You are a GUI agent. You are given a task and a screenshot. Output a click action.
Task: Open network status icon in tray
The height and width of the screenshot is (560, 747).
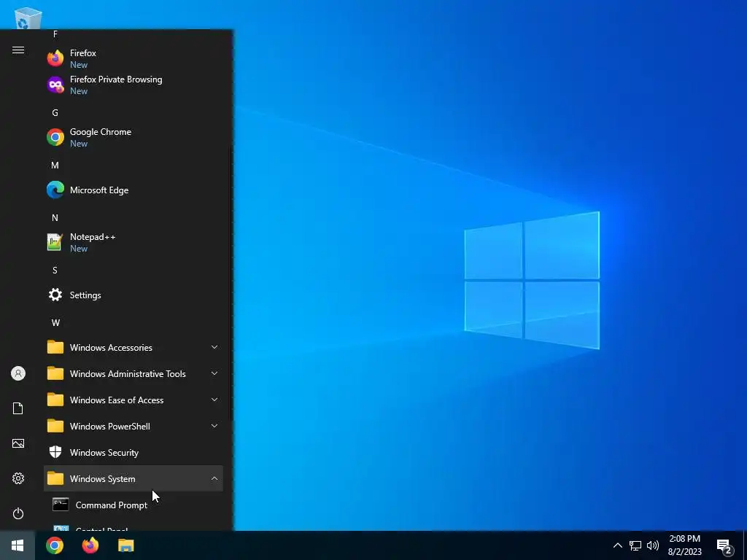point(635,545)
